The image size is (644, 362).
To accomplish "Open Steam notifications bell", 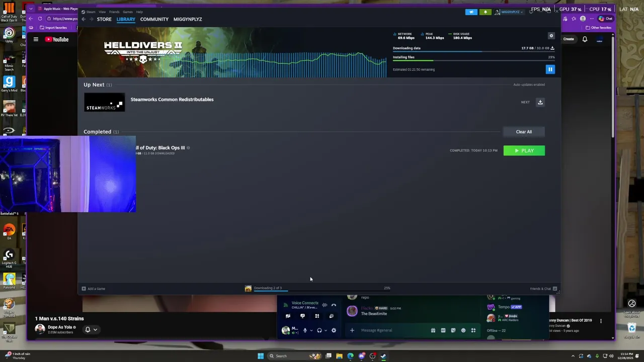I will [x=486, y=12].
